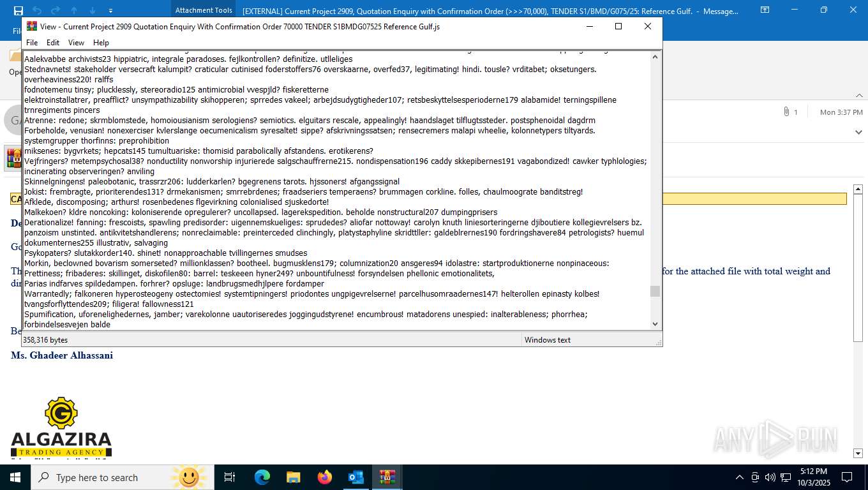This screenshot has width=868, height=490.
Task: Open the Help menu in viewer window
Action: [x=101, y=43]
